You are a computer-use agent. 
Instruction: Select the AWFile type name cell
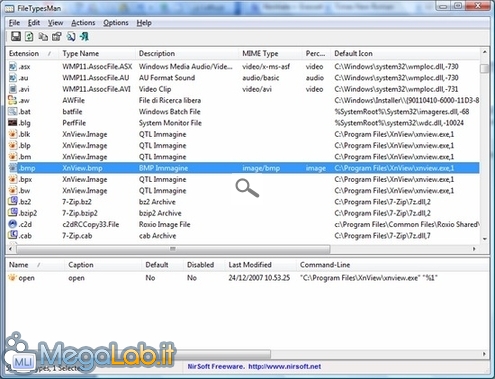(73, 100)
